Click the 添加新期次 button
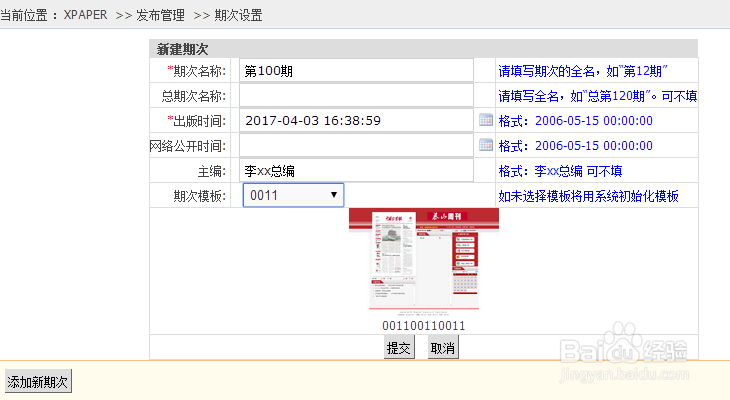730x400 pixels. [x=38, y=382]
